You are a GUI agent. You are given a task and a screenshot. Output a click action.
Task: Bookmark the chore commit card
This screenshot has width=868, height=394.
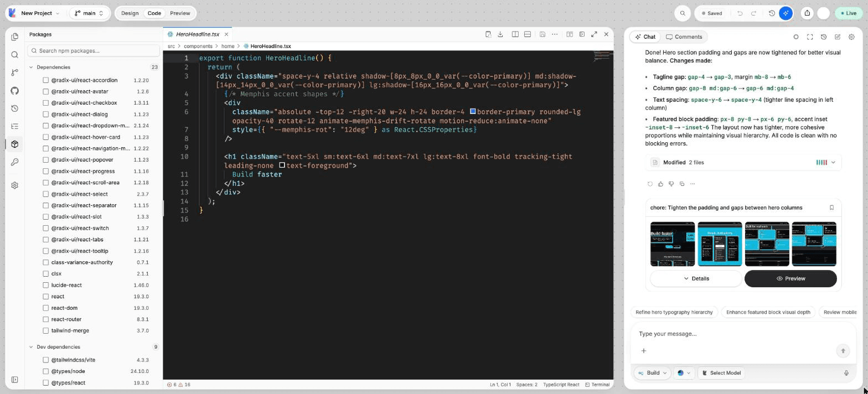(831, 208)
